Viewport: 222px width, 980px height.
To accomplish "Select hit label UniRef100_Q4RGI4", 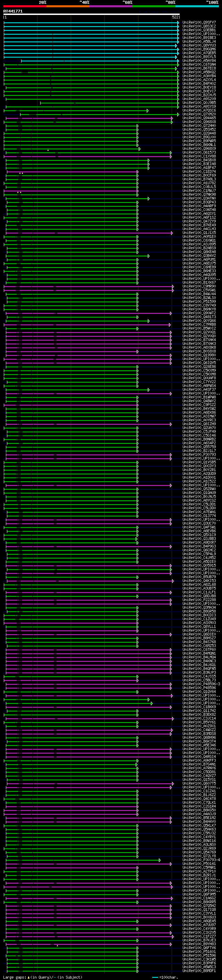I will tap(199, 757).
